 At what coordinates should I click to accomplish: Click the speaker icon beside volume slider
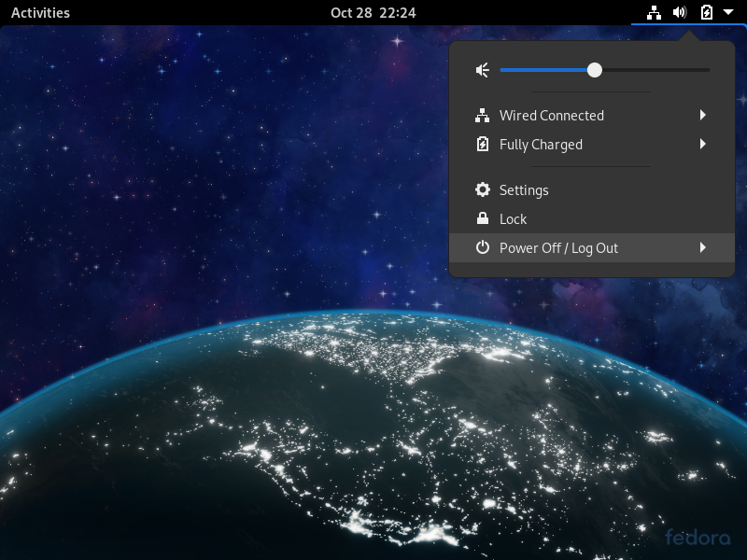483,70
